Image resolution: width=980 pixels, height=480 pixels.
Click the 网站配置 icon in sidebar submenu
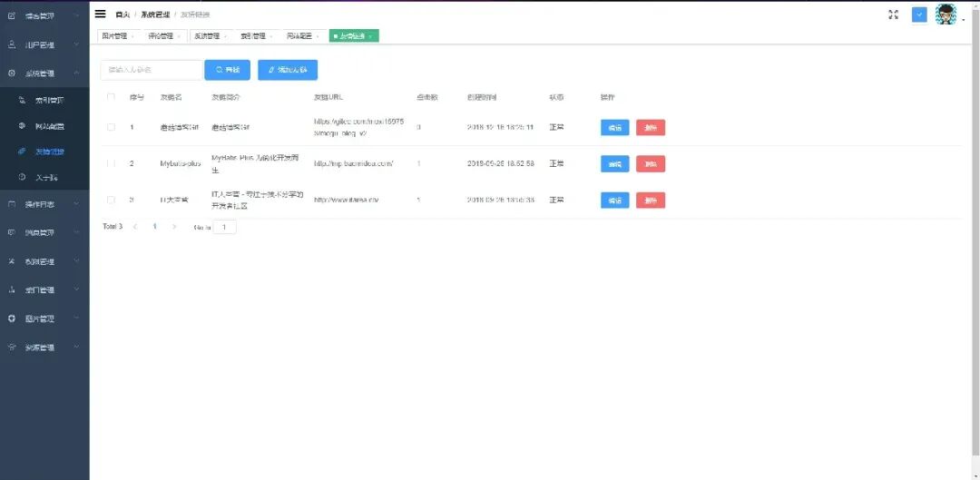[x=23, y=125]
